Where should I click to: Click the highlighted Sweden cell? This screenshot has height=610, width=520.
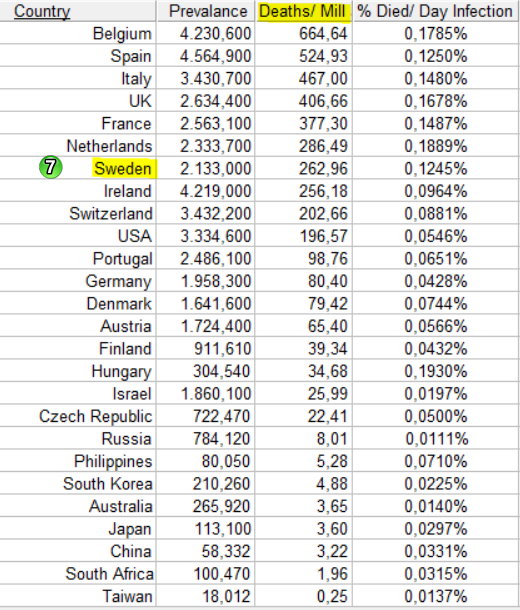pyautogui.click(x=124, y=168)
